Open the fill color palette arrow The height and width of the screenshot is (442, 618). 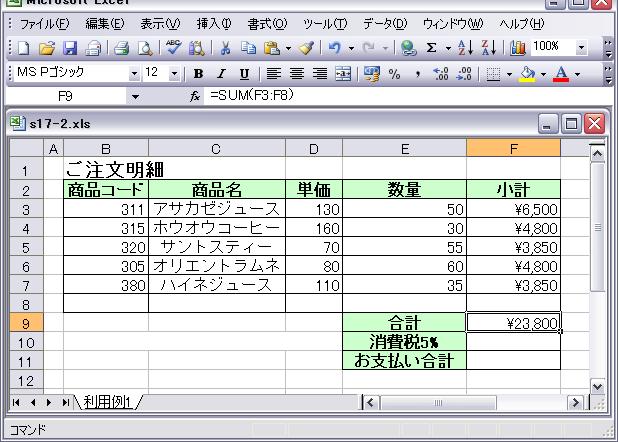[x=544, y=74]
